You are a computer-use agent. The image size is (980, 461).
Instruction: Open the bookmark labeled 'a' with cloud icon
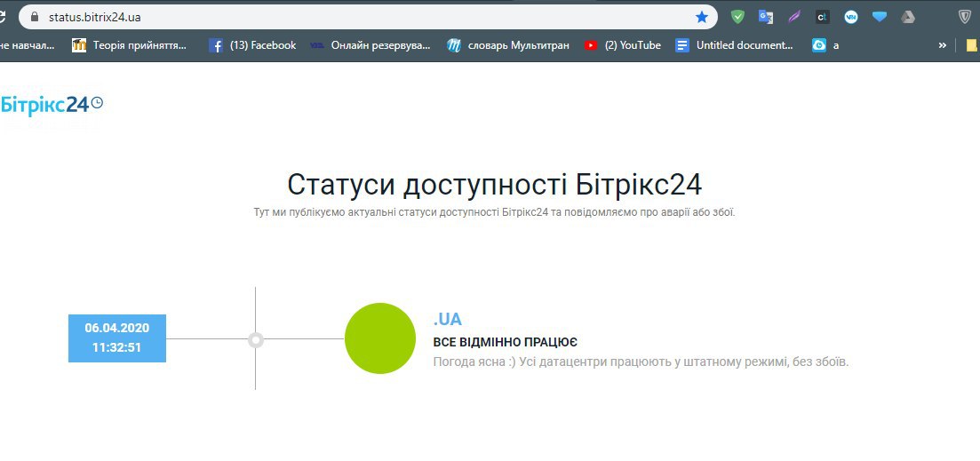pos(825,45)
